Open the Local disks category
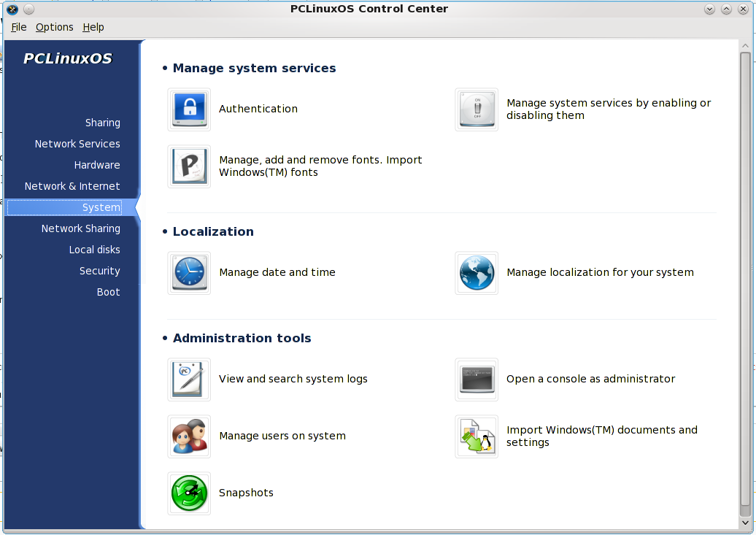Image resolution: width=756 pixels, height=535 pixels. point(95,250)
